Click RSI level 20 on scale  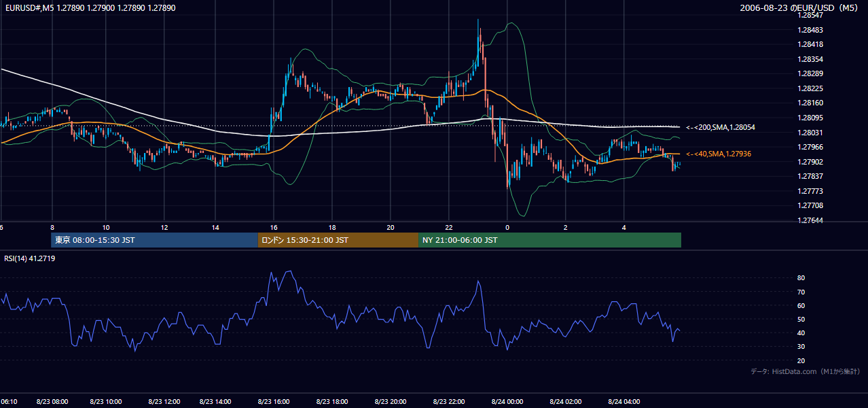click(x=801, y=360)
